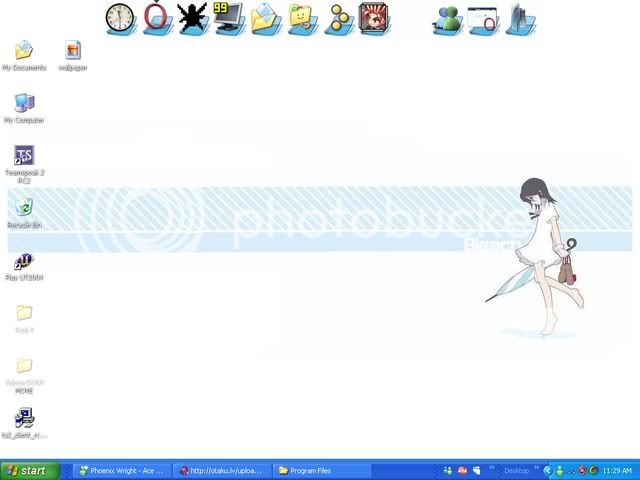
Task: Click the Start button
Action: [30, 470]
